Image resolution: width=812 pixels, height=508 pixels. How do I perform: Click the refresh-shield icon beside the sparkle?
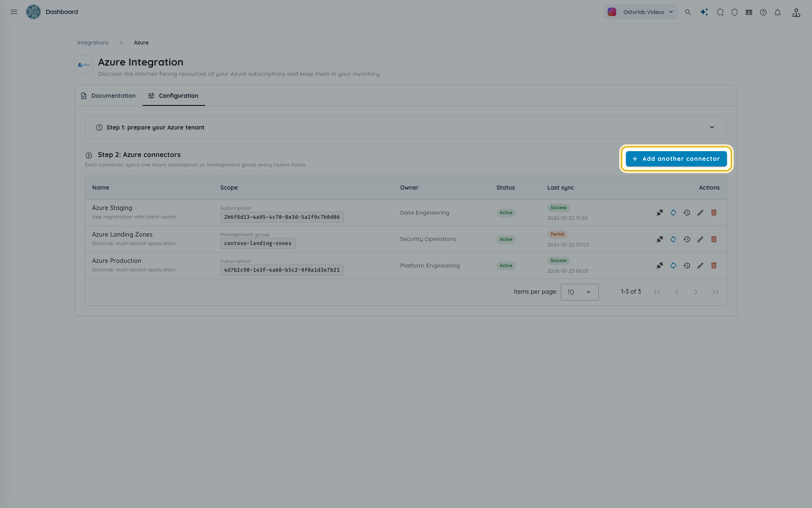pyautogui.click(x=720, y=12)
